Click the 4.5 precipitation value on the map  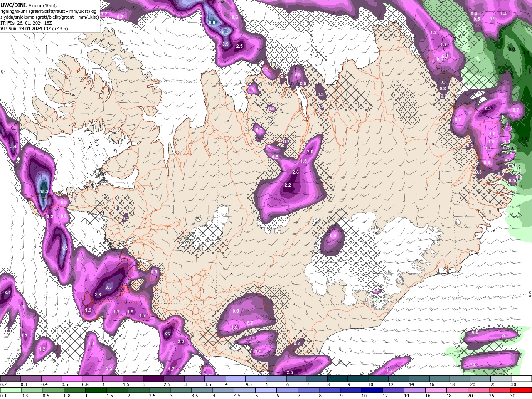click(64, 248)
